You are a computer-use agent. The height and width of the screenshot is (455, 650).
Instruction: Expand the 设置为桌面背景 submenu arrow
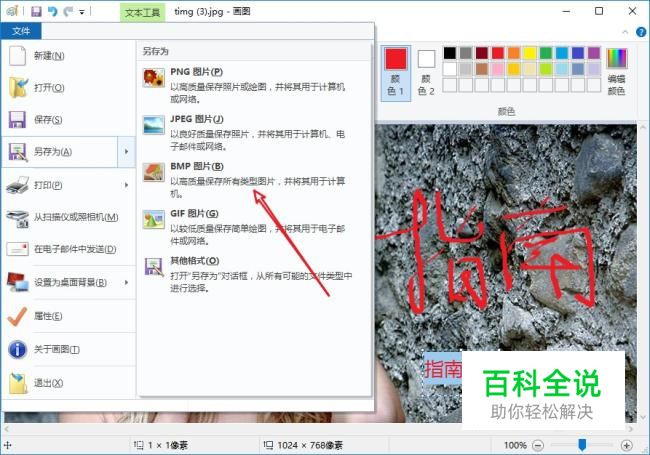pos(126,282)
